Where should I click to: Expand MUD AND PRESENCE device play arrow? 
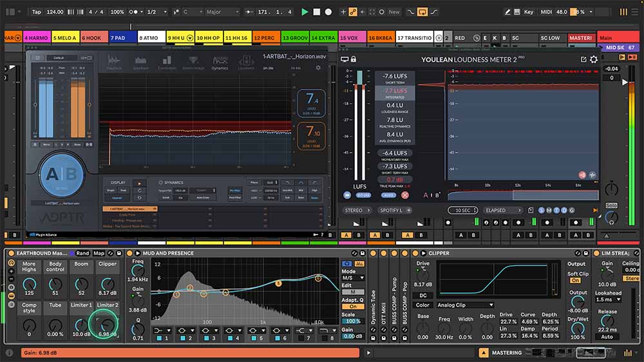pyautogui.click(x=138, y=253)
